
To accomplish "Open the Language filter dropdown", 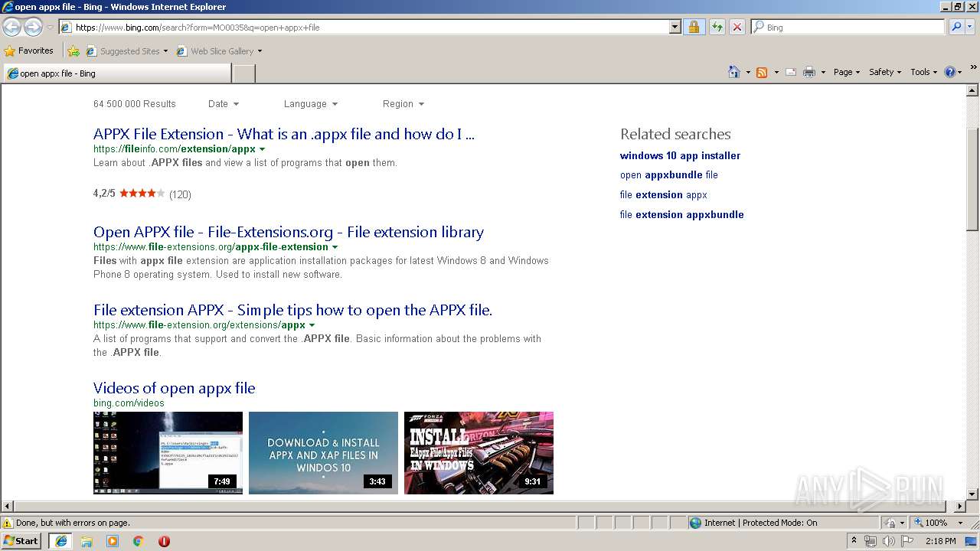I will click(x=311, y=104).
